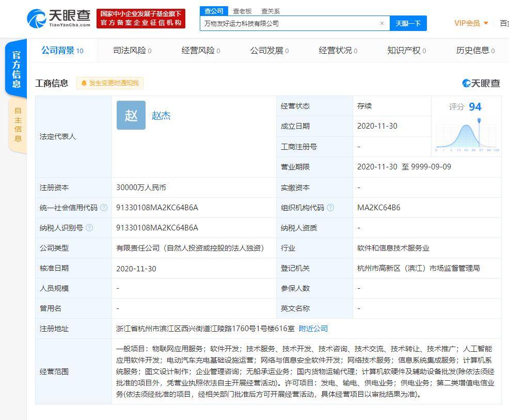Click the help icon beside 纳税人识别号

click(x=89, y=228)
